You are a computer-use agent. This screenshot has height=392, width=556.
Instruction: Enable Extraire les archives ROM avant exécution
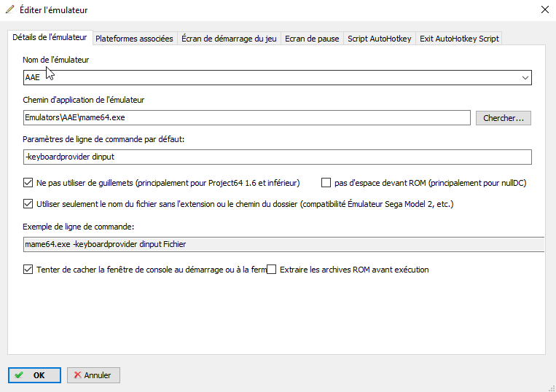coord(272,270)
